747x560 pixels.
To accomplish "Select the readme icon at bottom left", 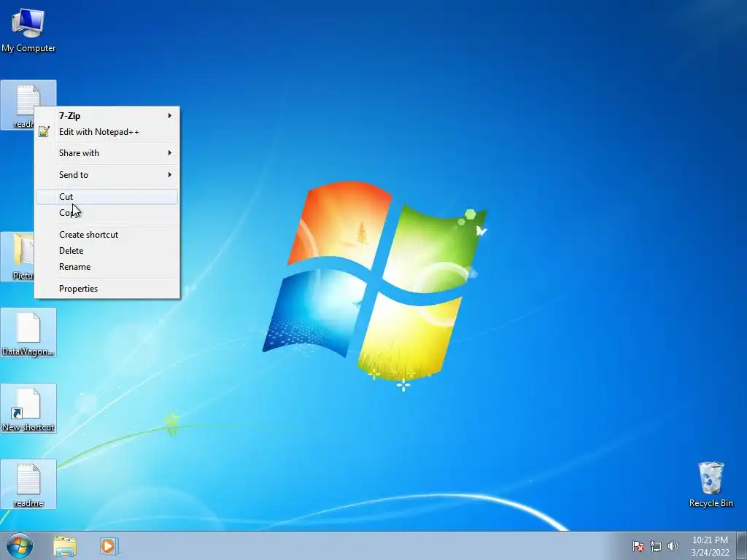I will [x=28, y=484].
